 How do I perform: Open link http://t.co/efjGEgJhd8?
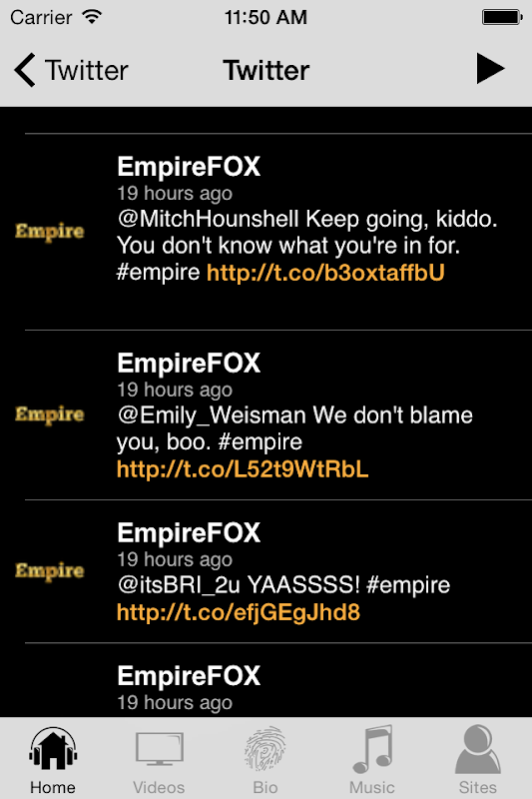[239, 612]
